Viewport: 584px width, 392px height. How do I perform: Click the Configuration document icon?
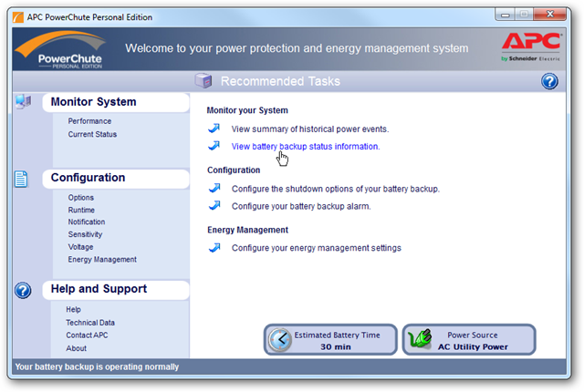pos(24,179)
